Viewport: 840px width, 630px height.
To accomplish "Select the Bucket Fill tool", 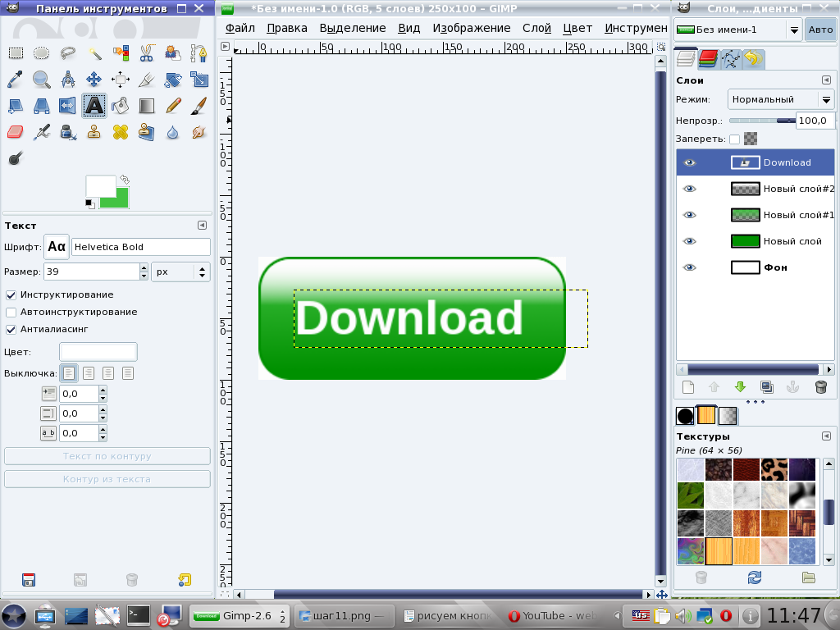I will click(121, 106).
